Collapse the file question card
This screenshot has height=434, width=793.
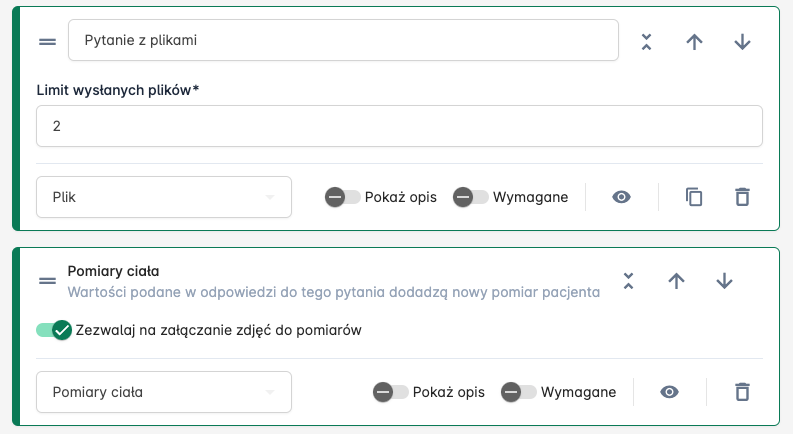646,41
